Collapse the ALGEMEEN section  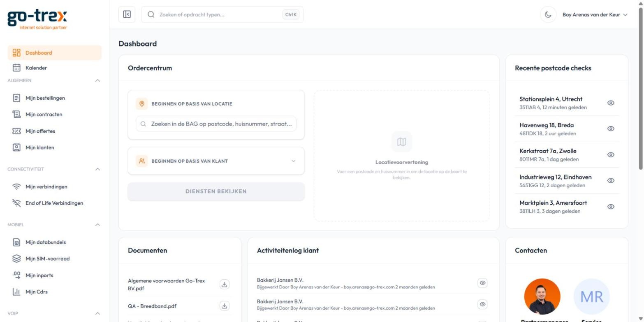(x=97, y=80)
